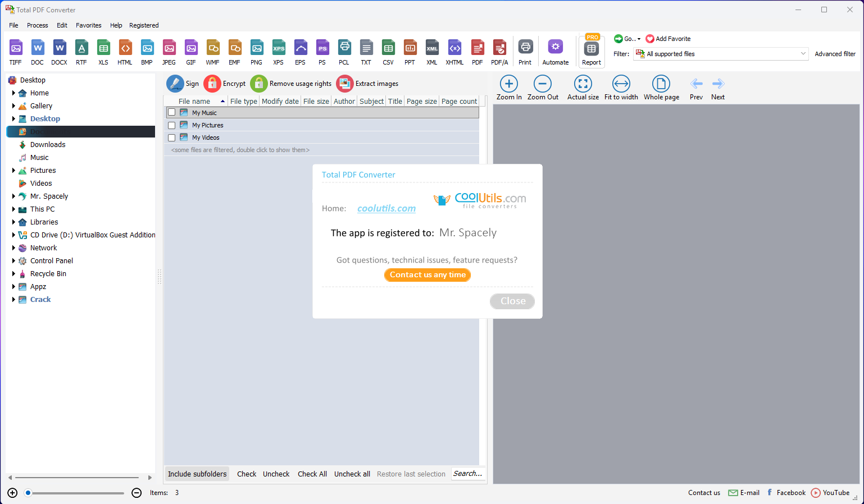This screenshot has height=504, width=864.
Task: Choose the WMF format icon
Action: 213,52
